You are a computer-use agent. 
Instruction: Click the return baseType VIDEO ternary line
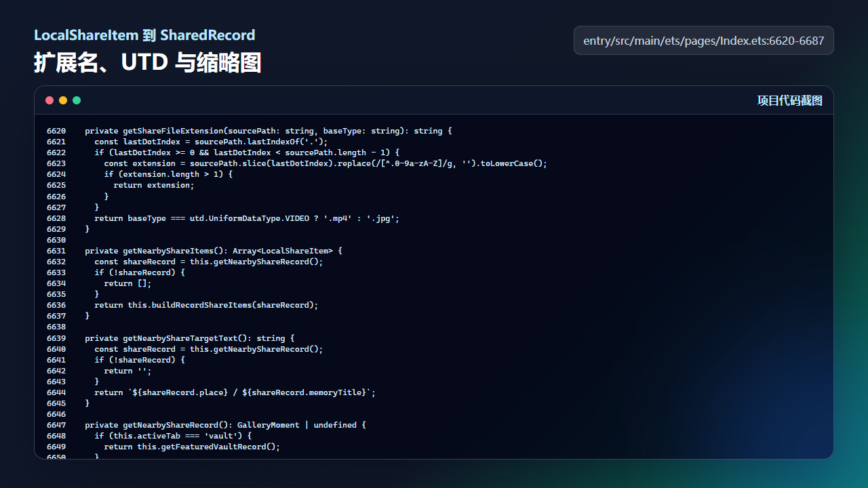coord(247,218)
